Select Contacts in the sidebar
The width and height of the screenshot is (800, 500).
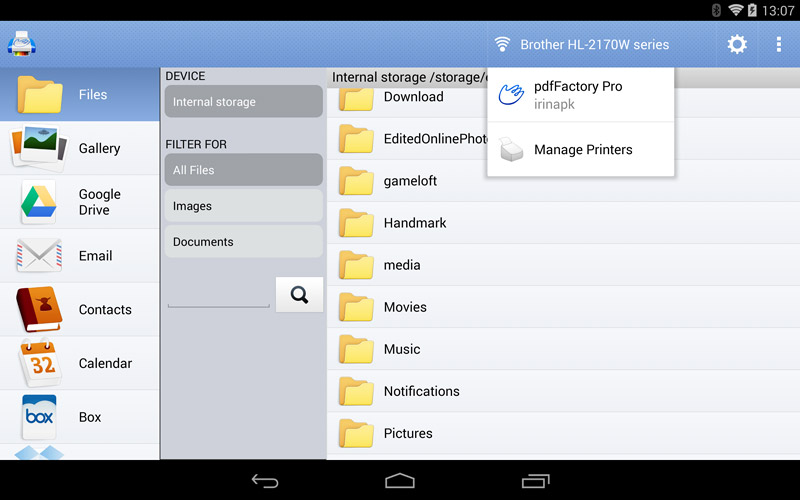(x=80, y=310)
